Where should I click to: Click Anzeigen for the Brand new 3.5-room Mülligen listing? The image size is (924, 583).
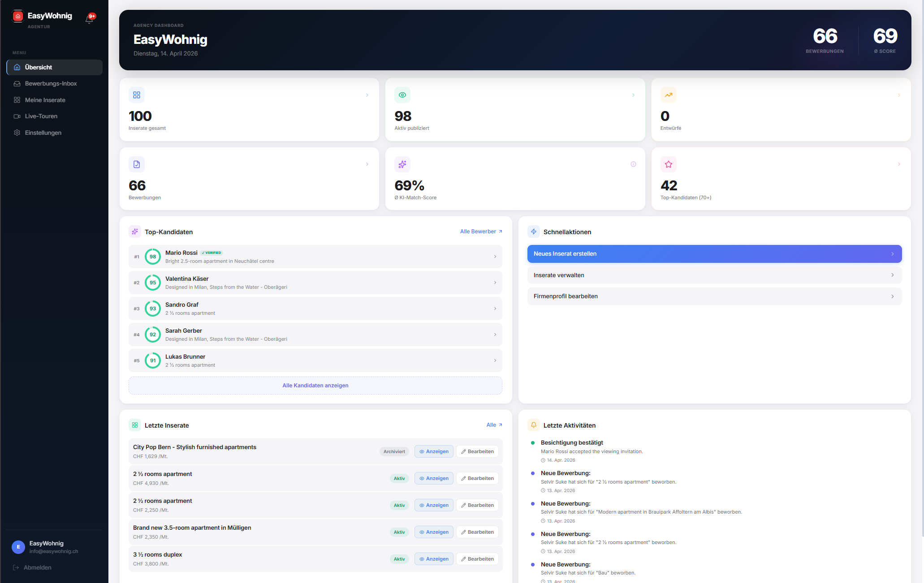[x=434, y=532]
